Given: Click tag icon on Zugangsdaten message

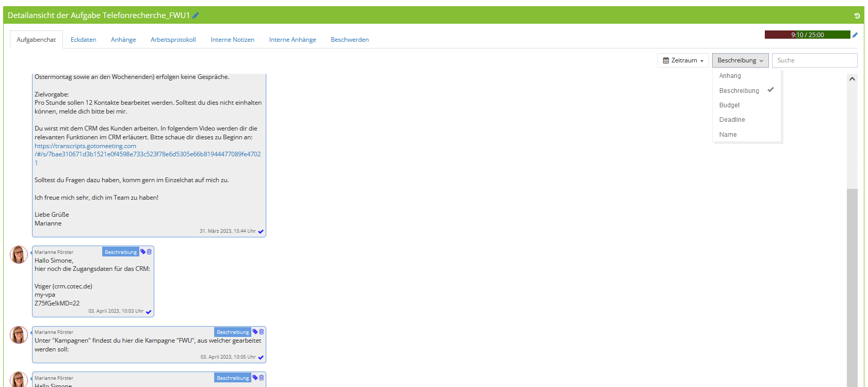Looking at the screenshot, I should click(x=143, y=252).
